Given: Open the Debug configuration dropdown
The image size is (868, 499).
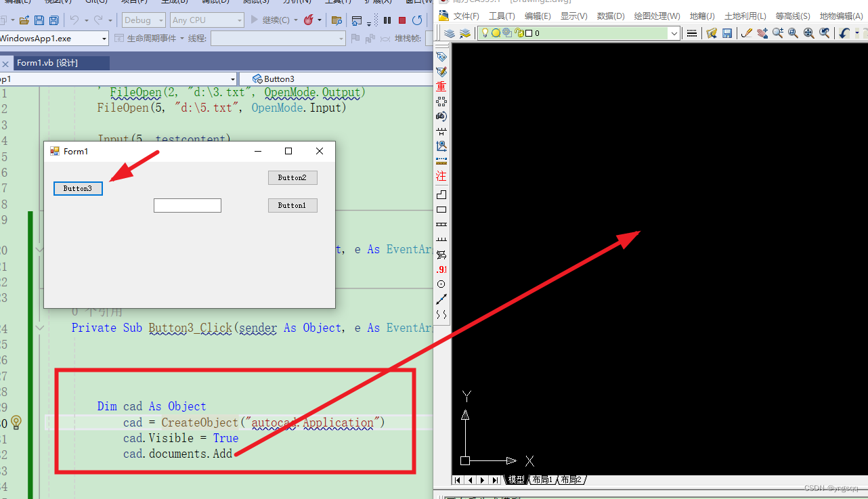Looking at the screenshot, I should tap(143, 20).
